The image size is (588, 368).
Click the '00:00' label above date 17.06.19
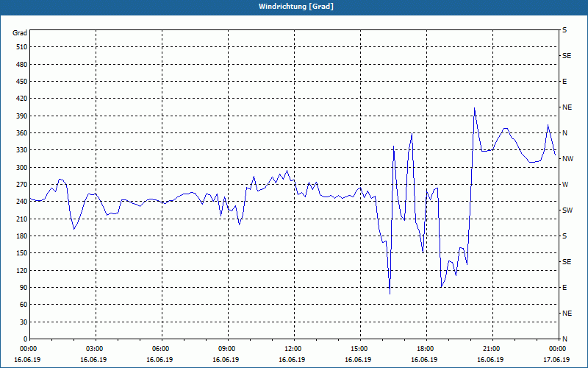[558, 348]
